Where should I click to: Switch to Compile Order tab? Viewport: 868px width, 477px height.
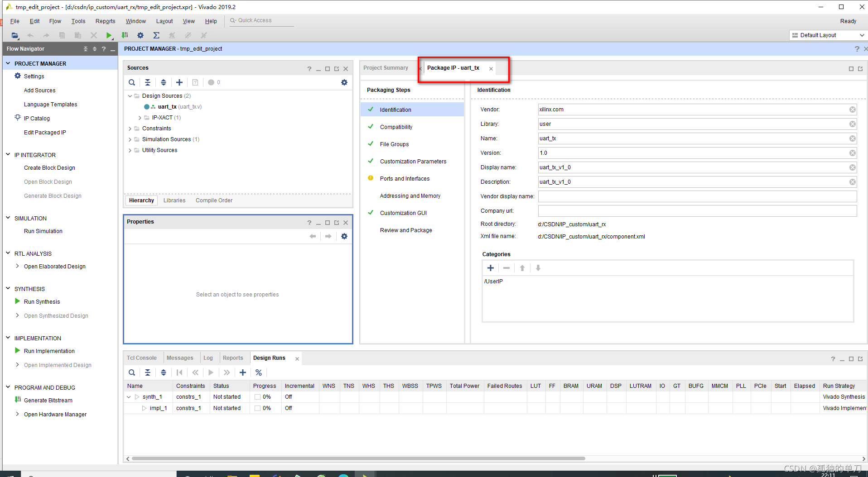point(214,200)
